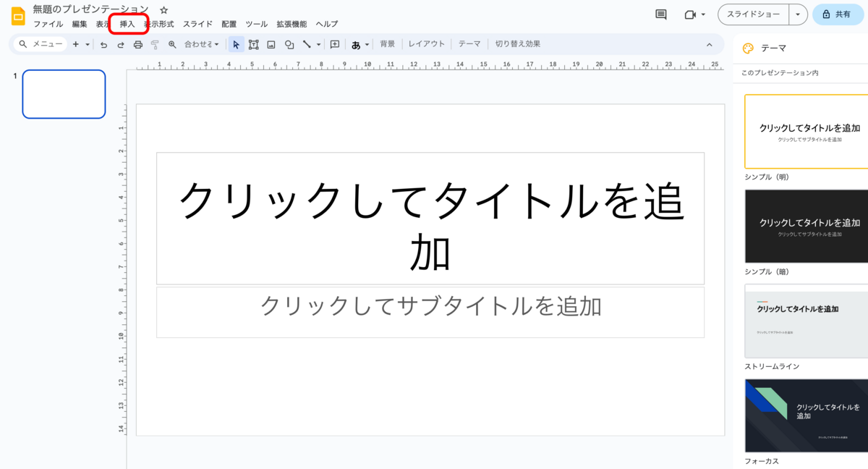Add a new slide with plus icon
The width and height of the screenshot is (868, 469).
coord(76,44)
